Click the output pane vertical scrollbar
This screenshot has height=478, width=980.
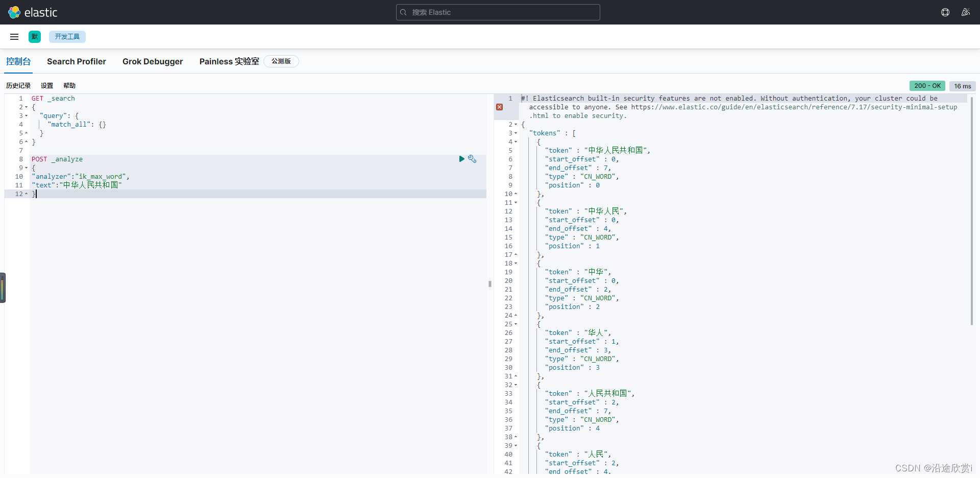pyautogui.click(x=971, y=210)
